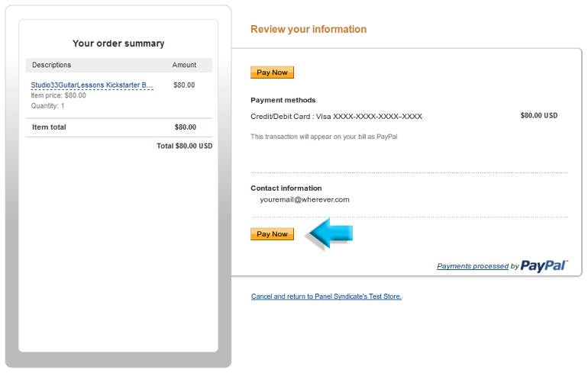Click the blue arrow graphic

[x=331, y=233]
